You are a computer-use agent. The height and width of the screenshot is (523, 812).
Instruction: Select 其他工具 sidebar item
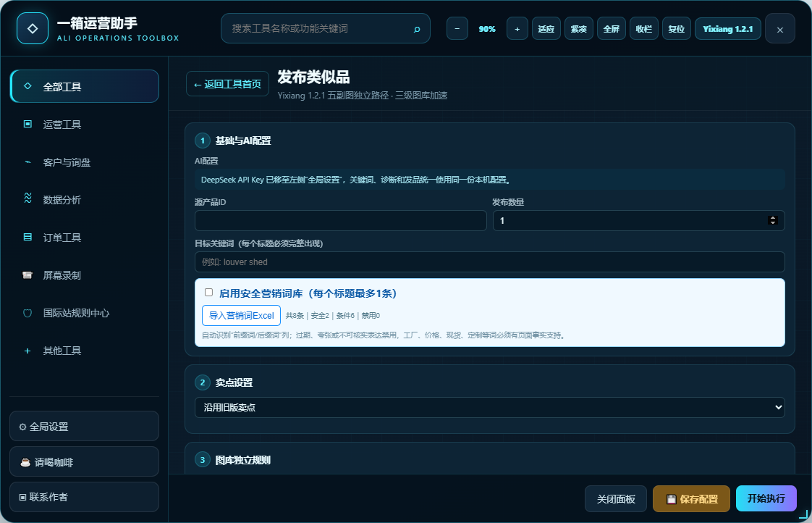click(x=85, y=351)
